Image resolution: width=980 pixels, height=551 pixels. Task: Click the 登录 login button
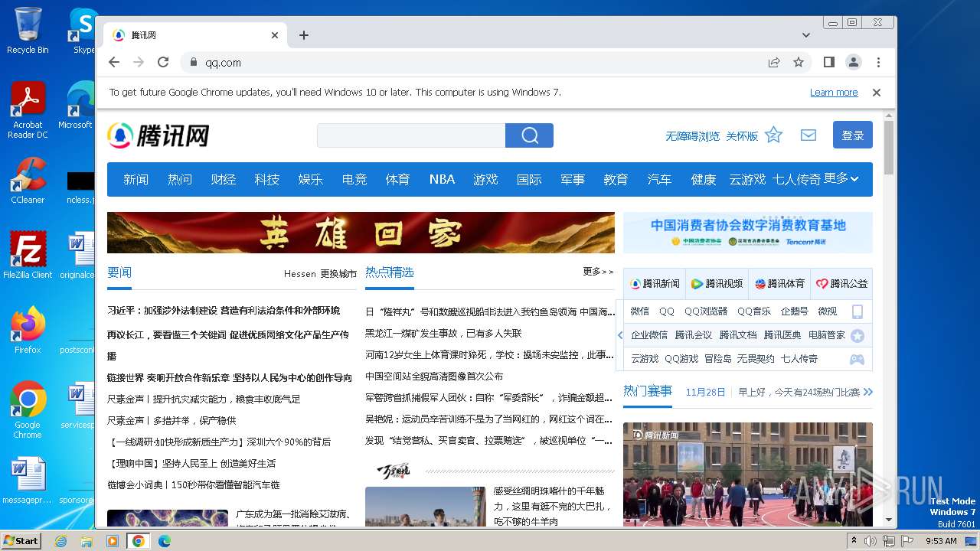pyautogui.click(x=852, y=135)
